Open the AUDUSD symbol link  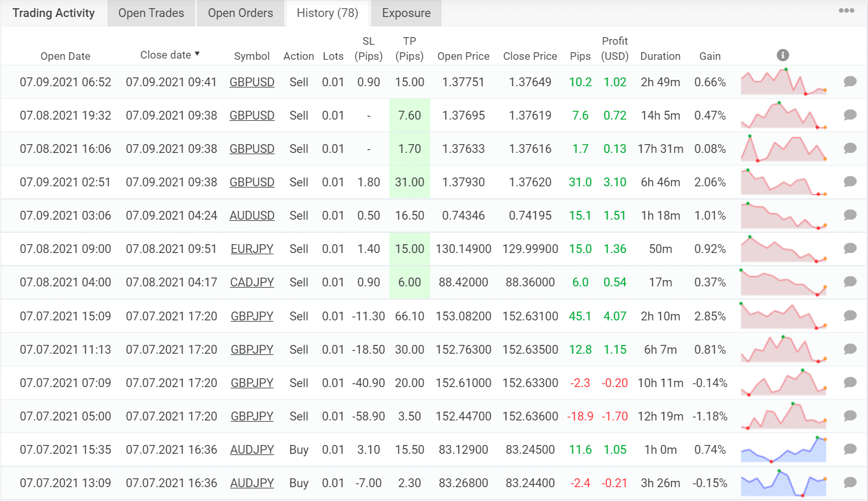pyautogui.click(x=252, y=215)
